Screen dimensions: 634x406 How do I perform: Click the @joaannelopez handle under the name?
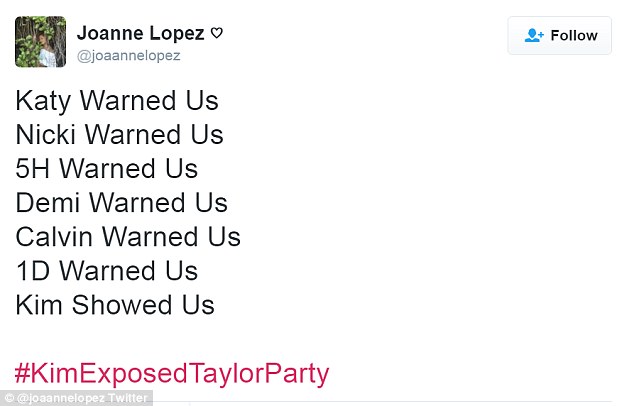[x=128, y=56]
